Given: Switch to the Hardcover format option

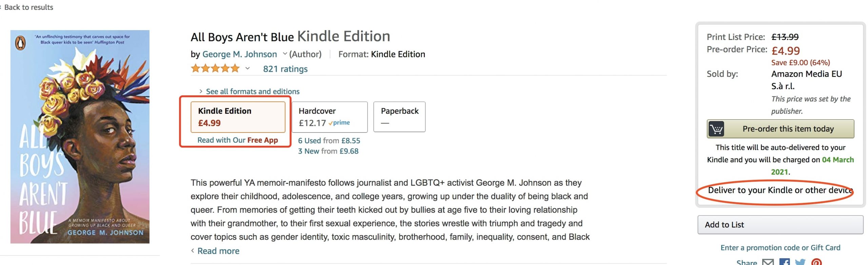Looking at the screenshot, I should (x=329, y=117).
